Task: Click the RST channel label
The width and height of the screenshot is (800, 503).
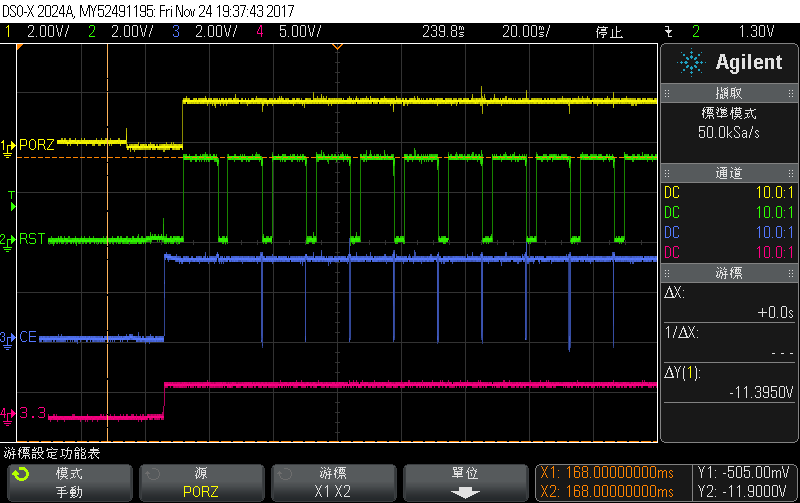Action: [x=32, y=239]
